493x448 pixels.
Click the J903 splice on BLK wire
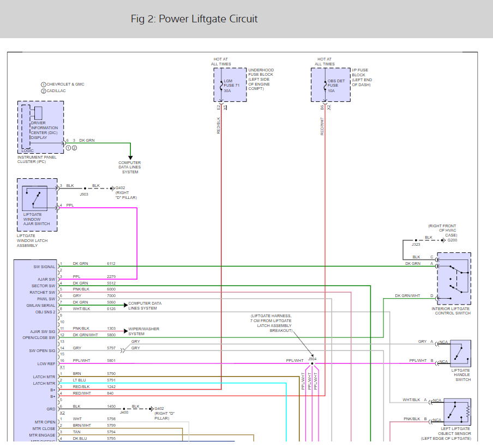pyautogui.click(x=84, y=189)
